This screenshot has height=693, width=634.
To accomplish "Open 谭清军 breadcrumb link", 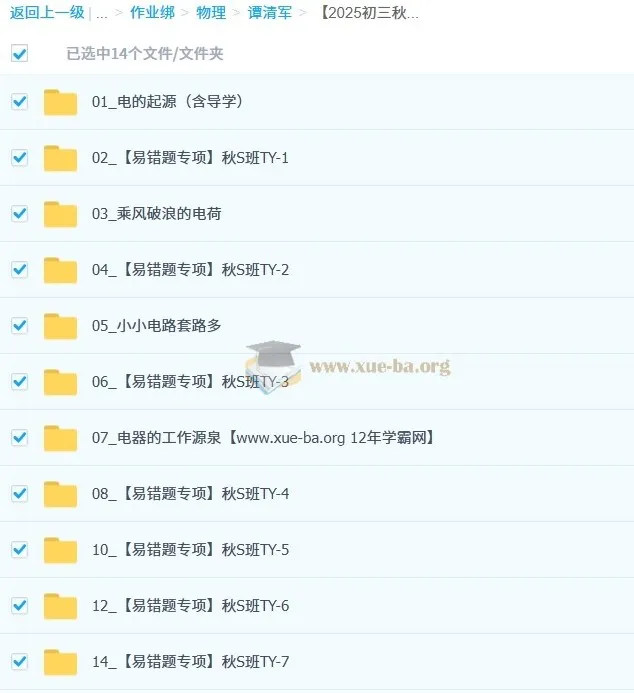I will coord(270,13).
